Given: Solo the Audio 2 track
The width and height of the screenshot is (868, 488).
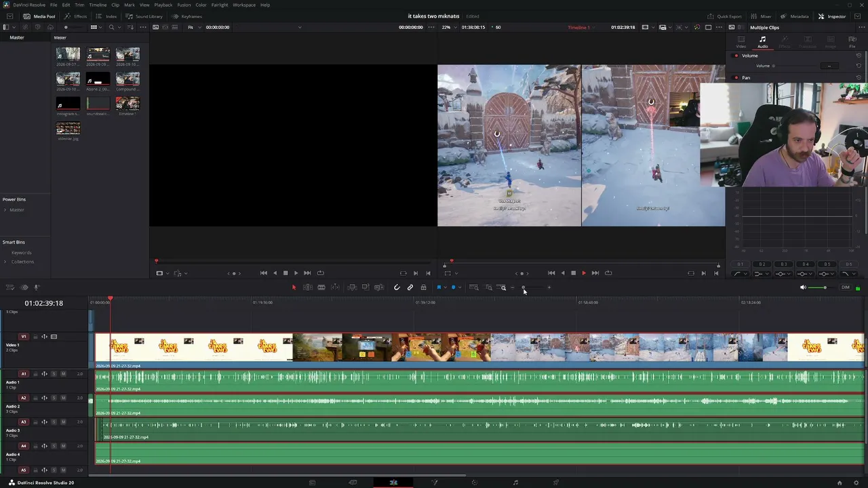Looking at the screenshot, I should (54, 398).
